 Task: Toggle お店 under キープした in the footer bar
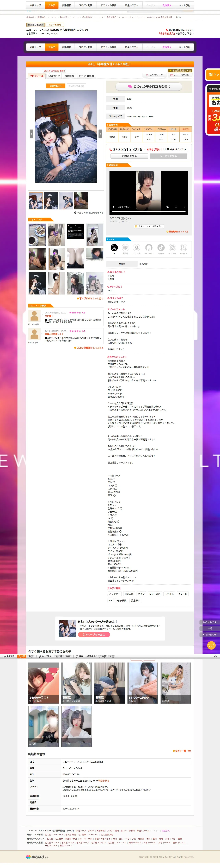(68, 656)
